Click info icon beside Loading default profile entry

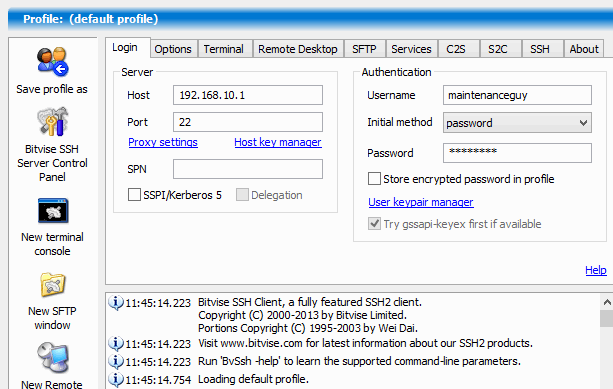(116, 379)
